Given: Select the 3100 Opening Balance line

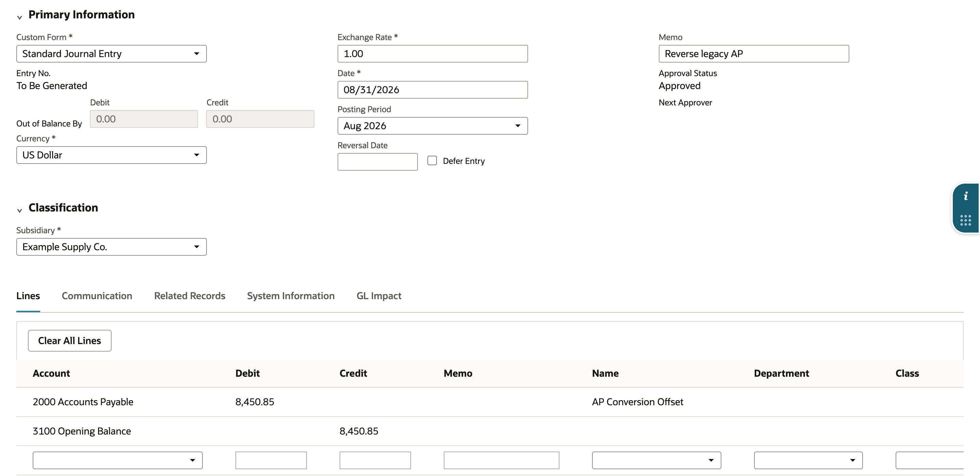Looking at the screenshot, I should click(x=490, y=431).
